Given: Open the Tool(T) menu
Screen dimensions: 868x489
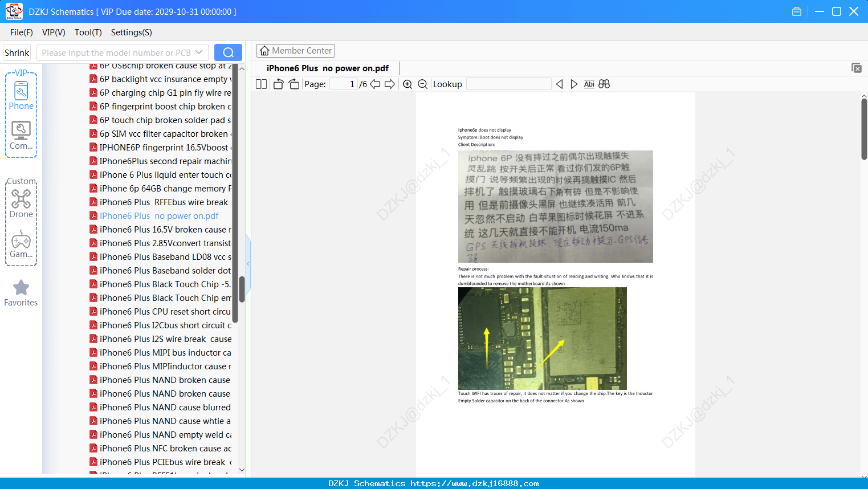Looking at the screenshot, I should click(x=88, y=32).
